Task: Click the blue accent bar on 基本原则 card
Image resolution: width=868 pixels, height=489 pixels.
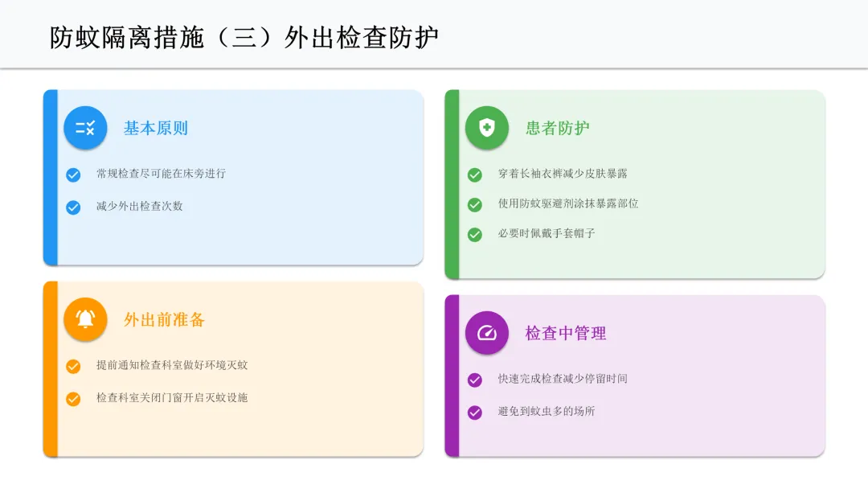Action: pyautogui.click(x=50, y=177)
